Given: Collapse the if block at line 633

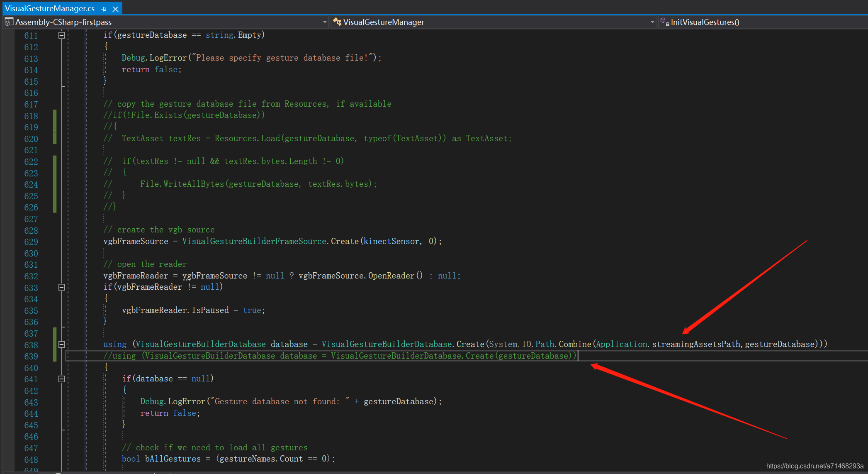Looking at the screenshot, I should [x=61, y=287].
